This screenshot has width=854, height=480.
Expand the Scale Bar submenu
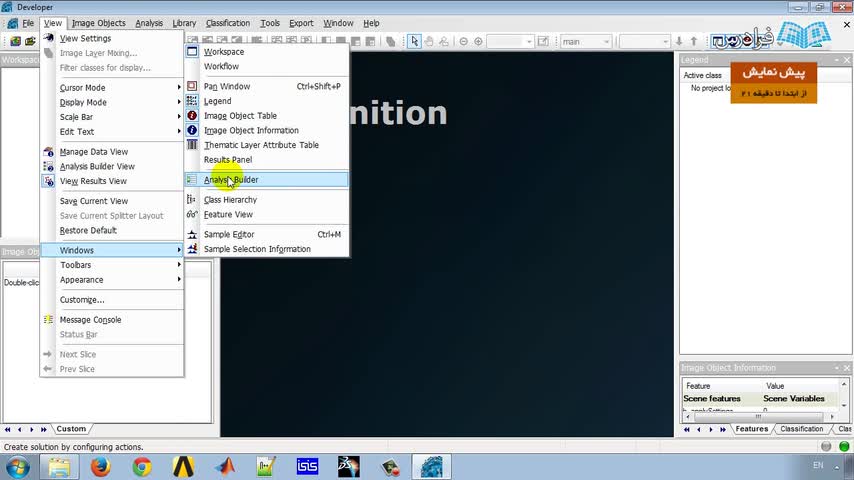(112, 117)
